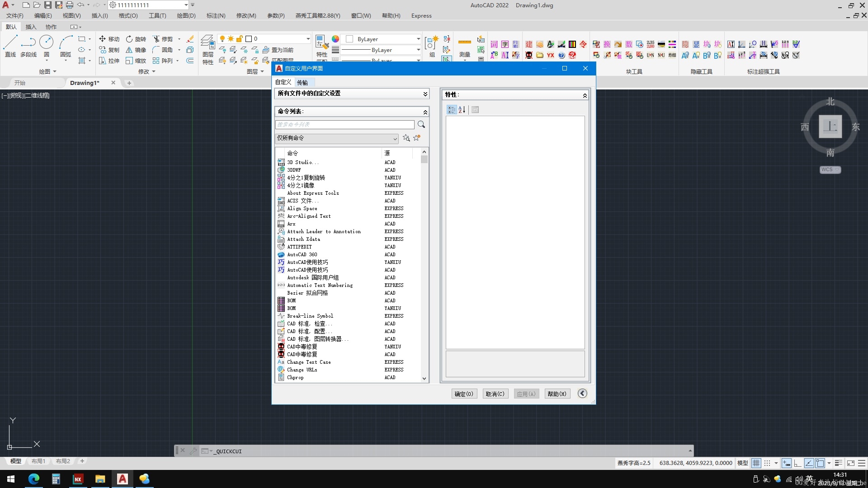Viewport: 868px width, 488px height.
Task: Open the 标注(N) menu
Action: point(216,16)
